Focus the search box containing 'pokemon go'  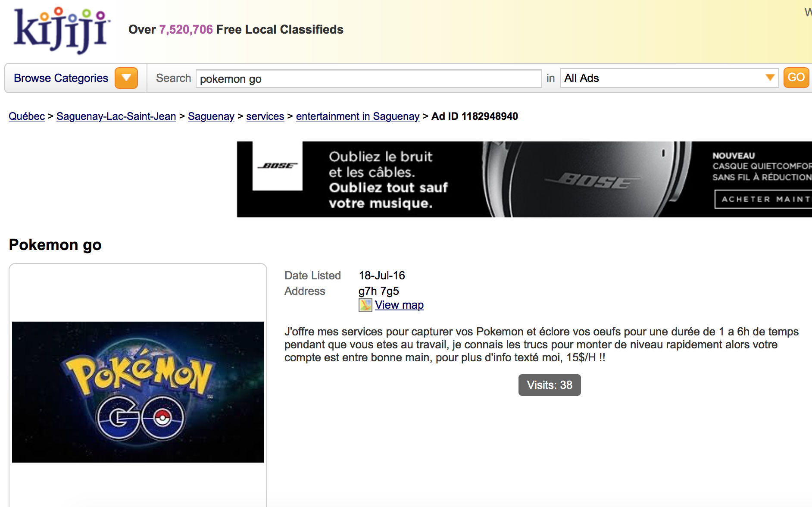(369, 78)
